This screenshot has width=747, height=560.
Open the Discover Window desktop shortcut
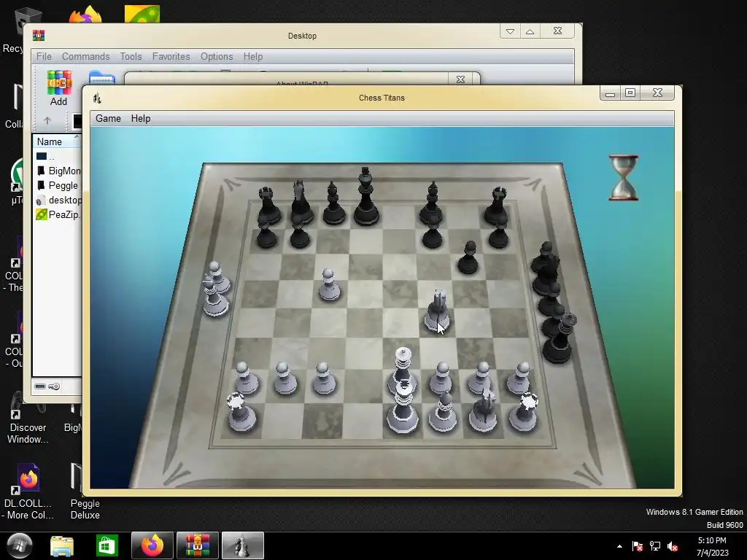click(28, 418)
